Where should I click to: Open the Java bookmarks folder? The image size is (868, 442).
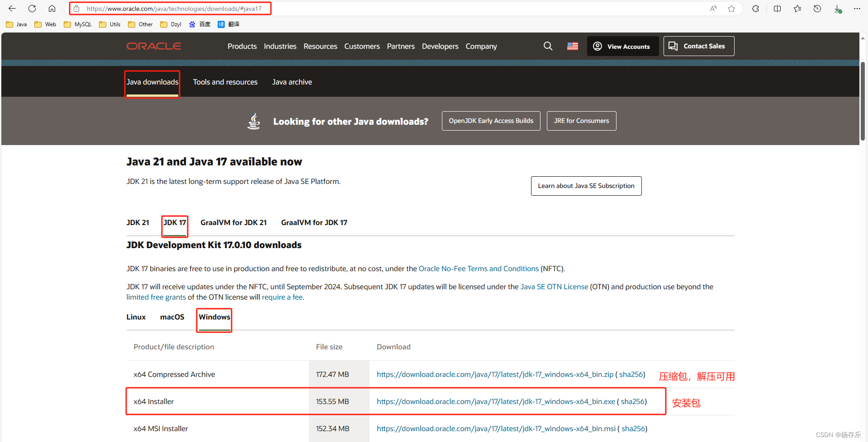pos(16,24)
